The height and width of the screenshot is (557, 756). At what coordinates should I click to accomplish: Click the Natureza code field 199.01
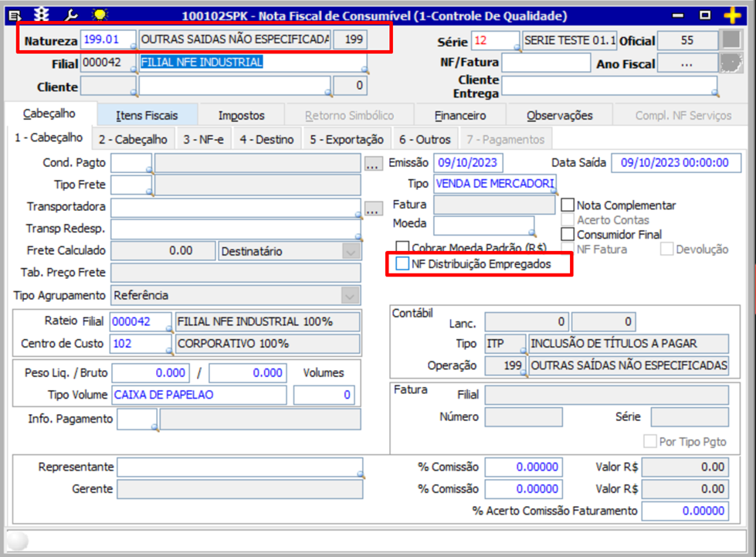[108, 39]
